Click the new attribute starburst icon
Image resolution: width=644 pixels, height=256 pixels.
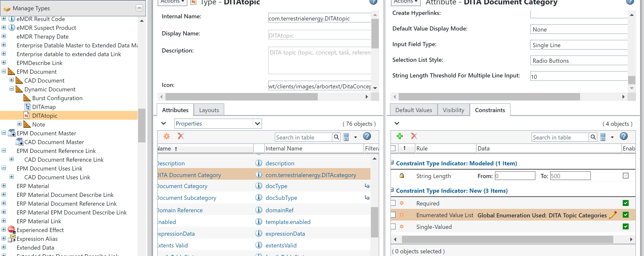click(x=166, y=136)
